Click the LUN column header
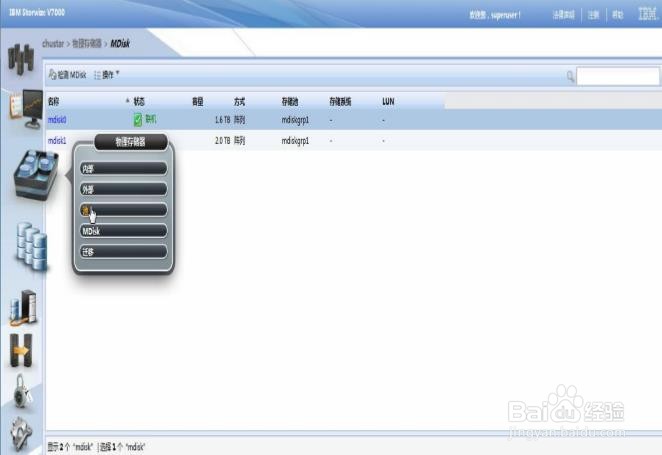 point(388,101)
